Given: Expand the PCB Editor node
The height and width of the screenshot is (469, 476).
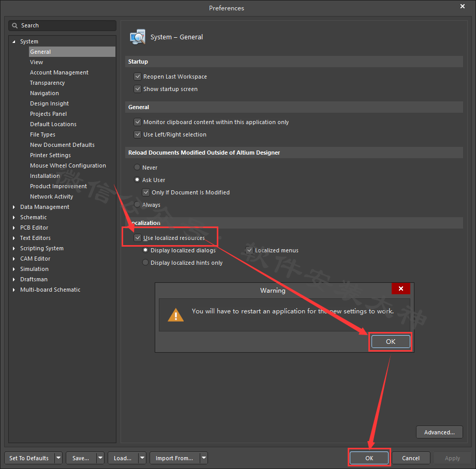Looking at the screenshot, I should tap(13, 228).
